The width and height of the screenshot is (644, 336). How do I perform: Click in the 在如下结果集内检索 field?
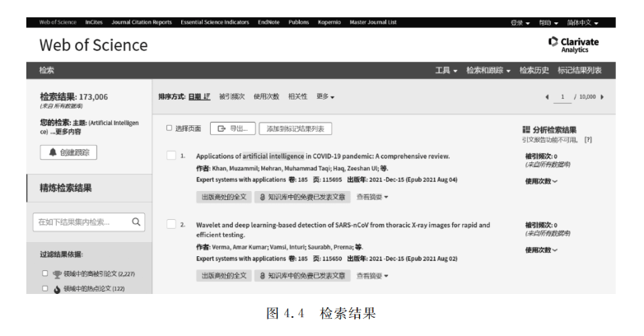[x=89, y=222]
